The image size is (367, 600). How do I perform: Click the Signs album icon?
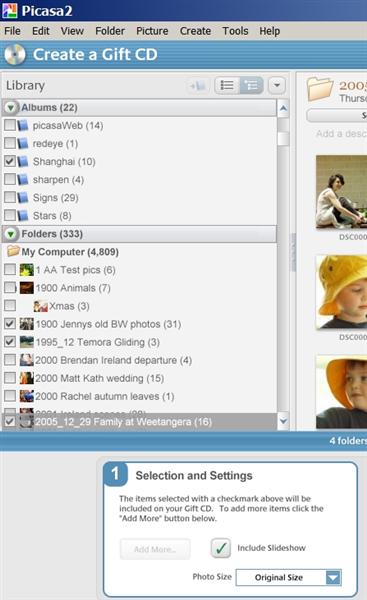coord(23,197)
